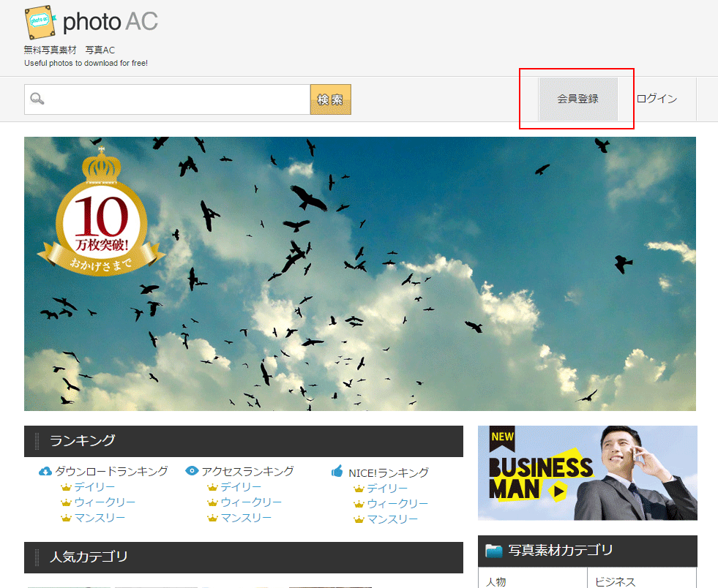718x588 pixels.
Task: Click crown icon beside NICE! デイリー
Action: pos(359,489)
